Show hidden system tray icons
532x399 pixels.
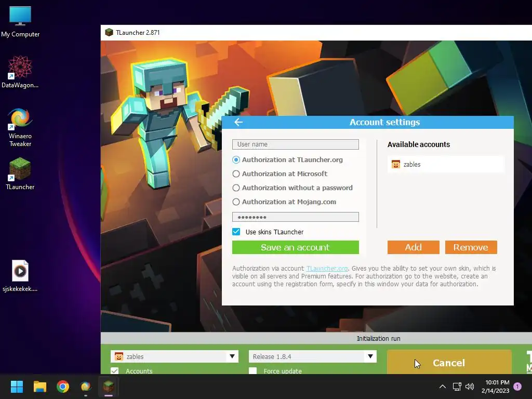coord(443,387)
